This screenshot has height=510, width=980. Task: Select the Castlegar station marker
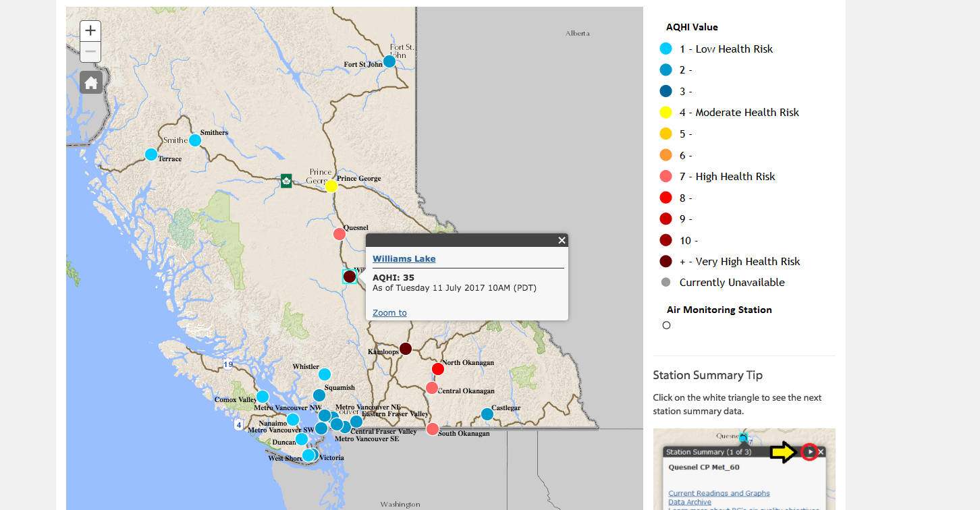coord(487,414)
